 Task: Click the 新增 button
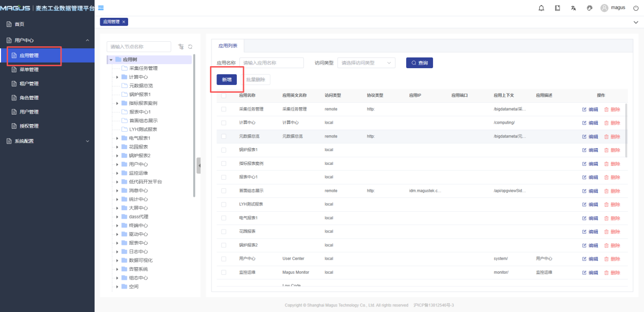pos(226,80)
